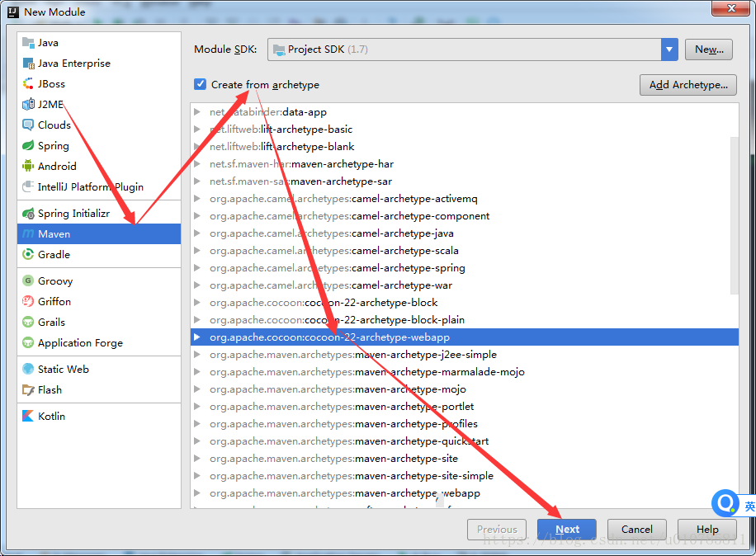The height and width of the screenshot is (556, 756).
Task: Select the Static Web globe icon
Action: (28, 369)
